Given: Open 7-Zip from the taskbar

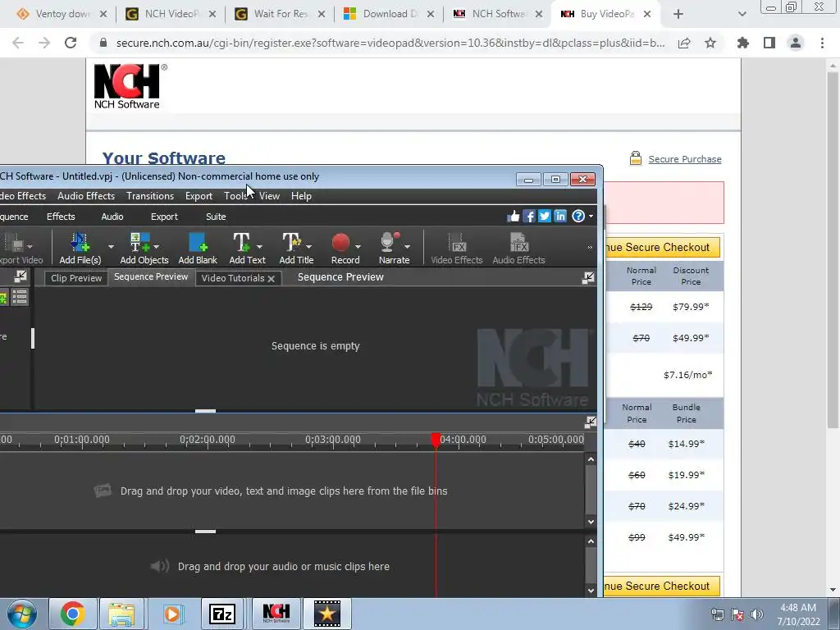Looking at the screenshot, I should (x=222, y=614).
